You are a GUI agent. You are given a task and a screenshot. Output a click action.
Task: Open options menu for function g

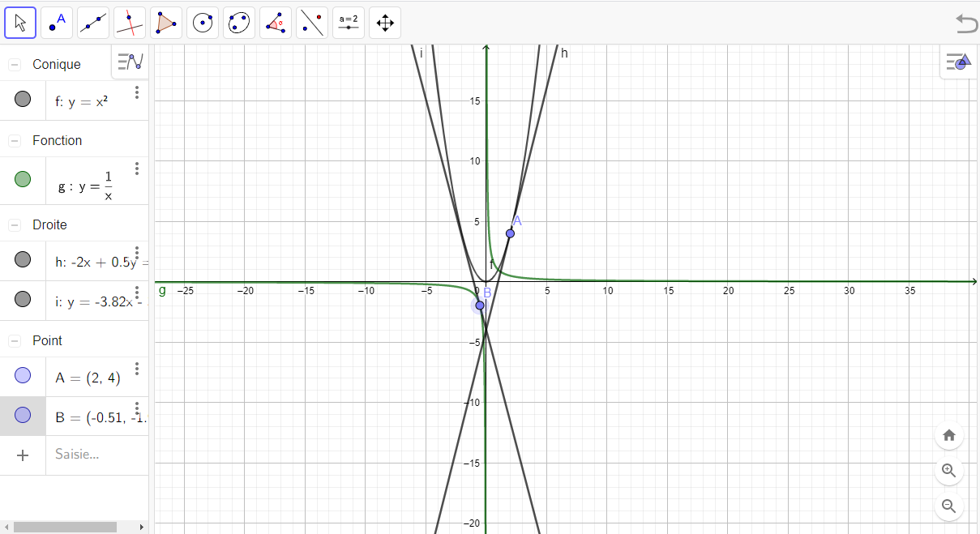point(137,169)
